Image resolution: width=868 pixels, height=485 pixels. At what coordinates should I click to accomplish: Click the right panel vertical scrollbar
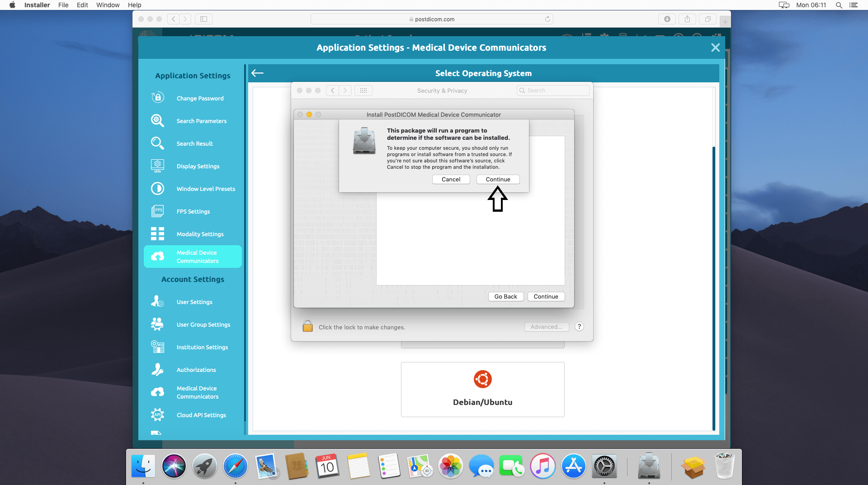tap(713, 288)
